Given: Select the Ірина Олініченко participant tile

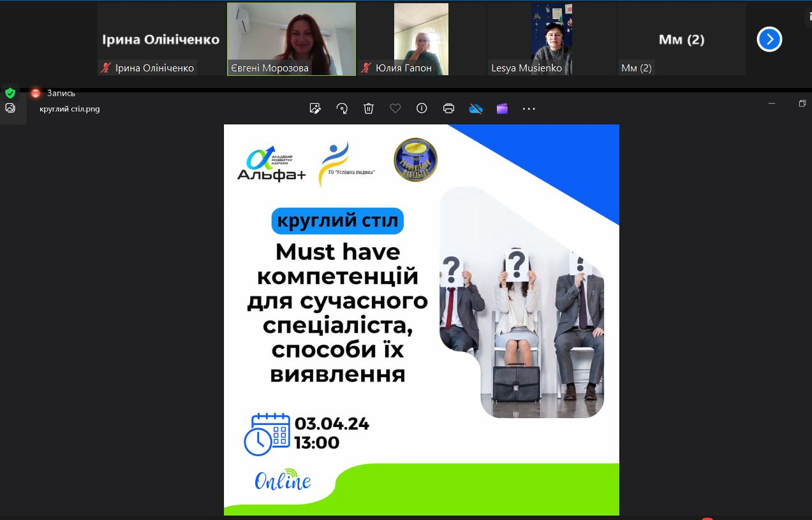Looking at the screenshot, I should pyautogui.click(x=161, y=39).
